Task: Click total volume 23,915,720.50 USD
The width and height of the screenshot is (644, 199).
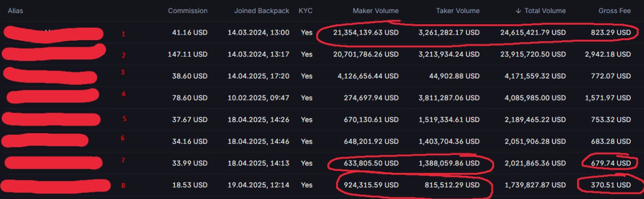Action: [x=533, y=54]
